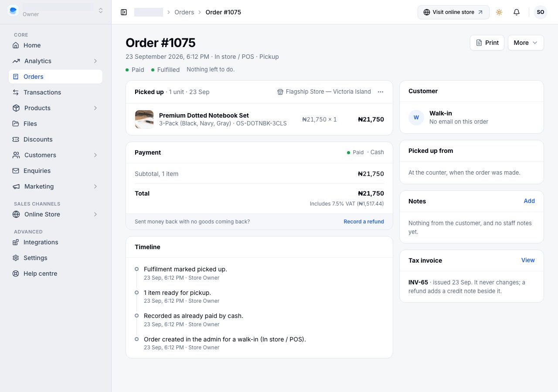Expand the Analytics submenu chevron
The width and height of the screenshot is (558, 392).
tap(95, 61)
